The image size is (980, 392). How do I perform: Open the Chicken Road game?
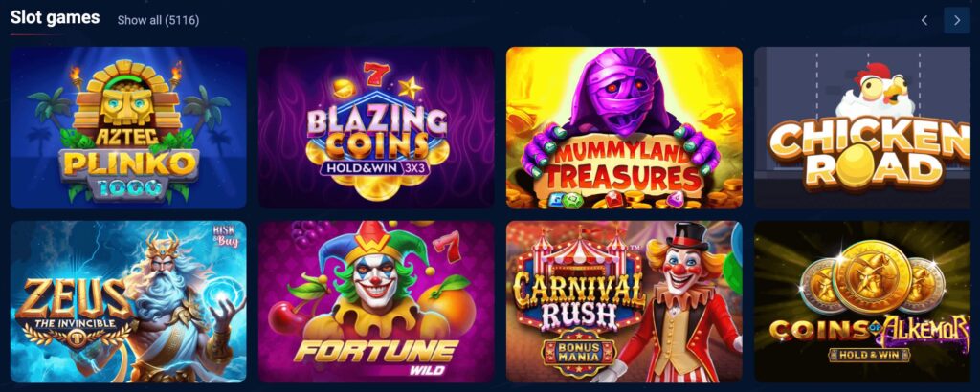point(867,127)
